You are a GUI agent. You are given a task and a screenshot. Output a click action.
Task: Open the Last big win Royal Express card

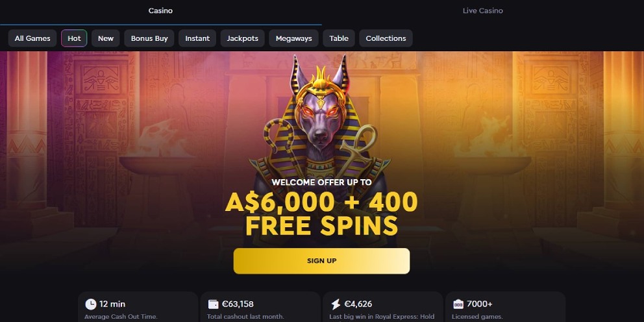click(383, 307)
